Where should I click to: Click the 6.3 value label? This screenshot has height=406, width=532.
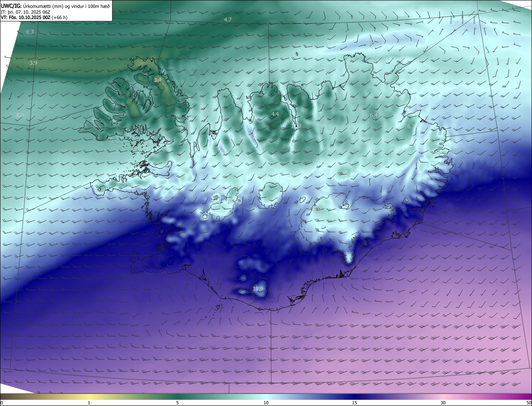click(30, 32)
